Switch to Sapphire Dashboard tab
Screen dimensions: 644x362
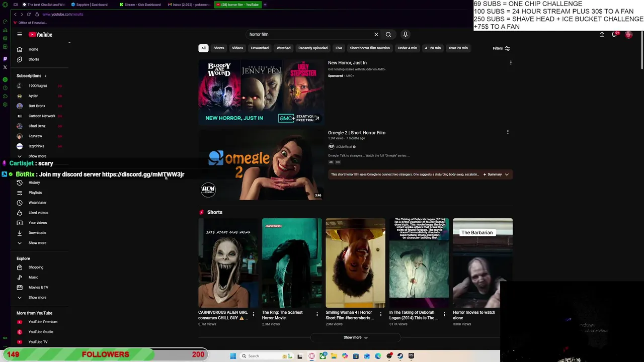pyautogui.click(x=90, y=5)
